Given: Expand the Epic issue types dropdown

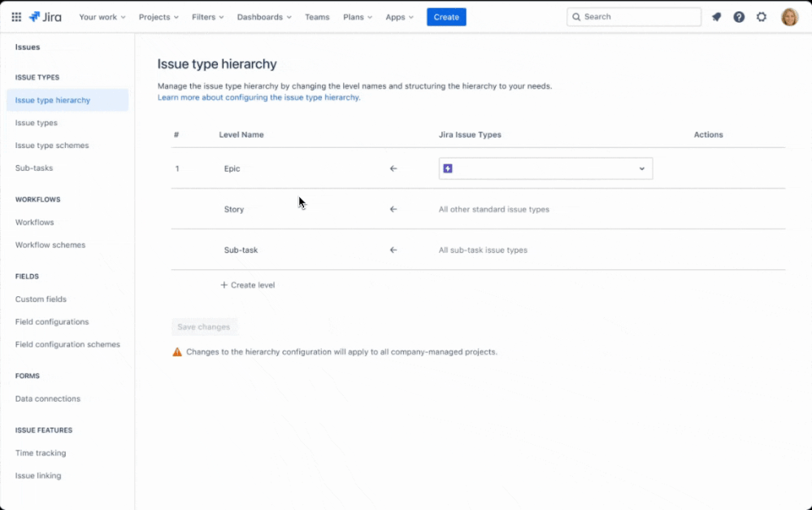Looking at the screenshot, I should (x=641, y=168).
